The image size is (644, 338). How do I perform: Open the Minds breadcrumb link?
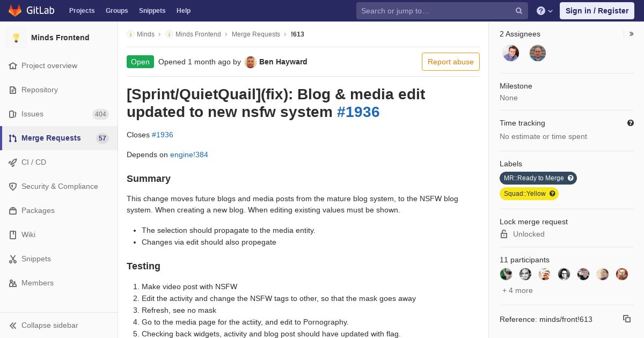(145, 34)
